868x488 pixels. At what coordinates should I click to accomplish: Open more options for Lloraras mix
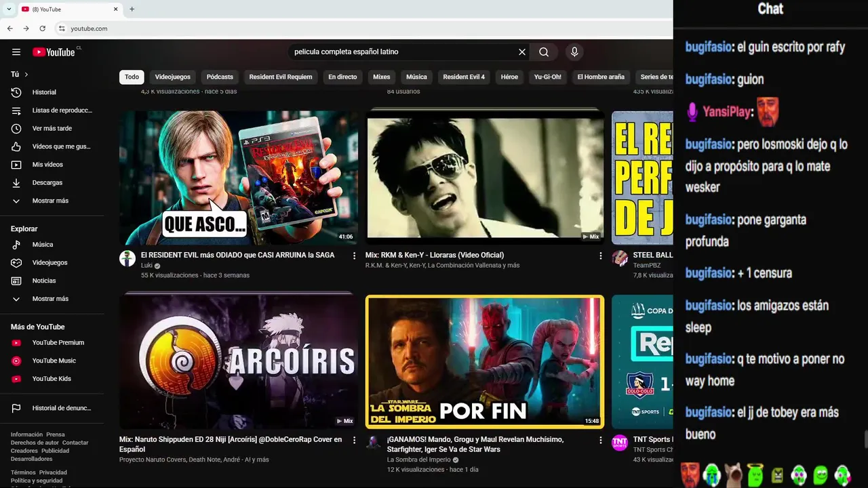600,256
